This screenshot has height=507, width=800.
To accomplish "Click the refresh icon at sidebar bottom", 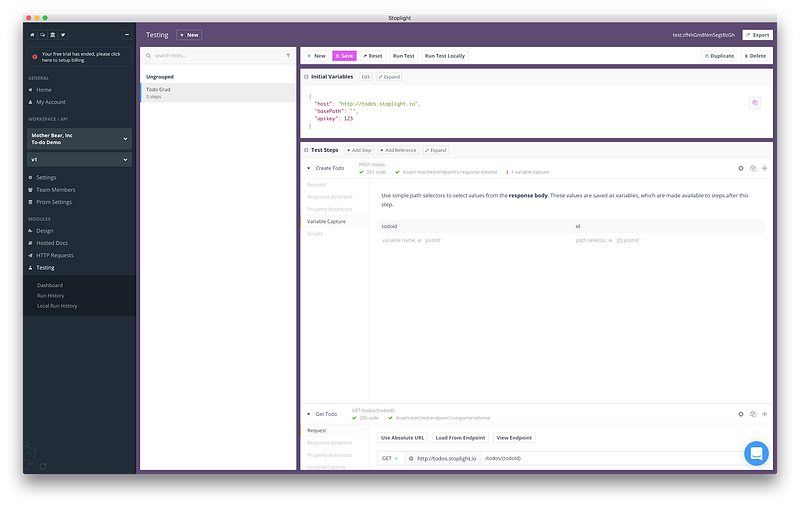I will (x=43, y=466).
